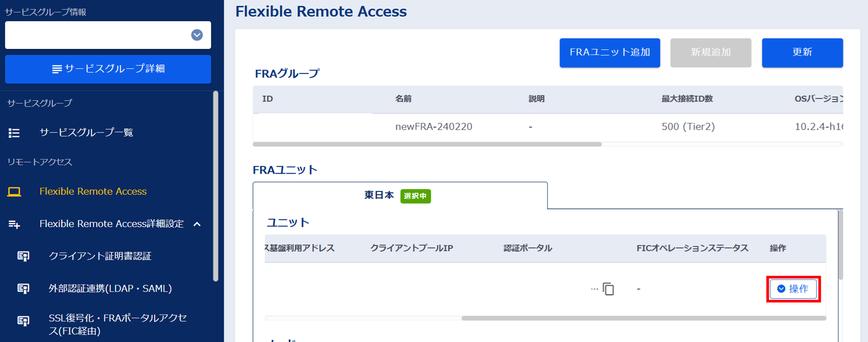Click the Flexible Remote Access laptop icon
The image size is (868, 342).
tap(14, 192)
